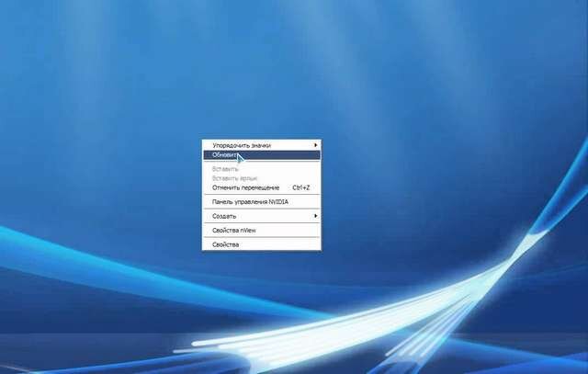Select Обновить in the context menu
Image resolution: width=588 pixels, height=374 pixels.
(x=261, y=155)
